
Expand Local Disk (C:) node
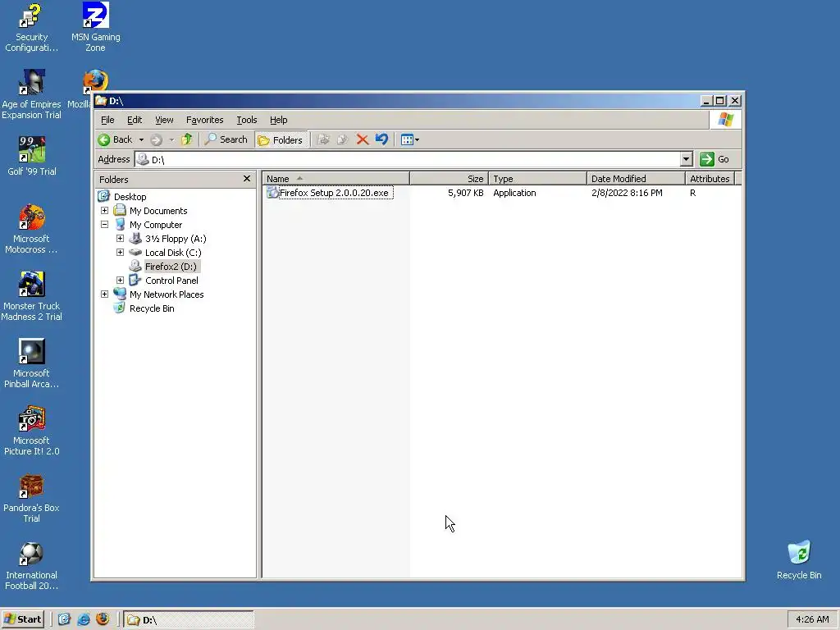coord(120,253)
